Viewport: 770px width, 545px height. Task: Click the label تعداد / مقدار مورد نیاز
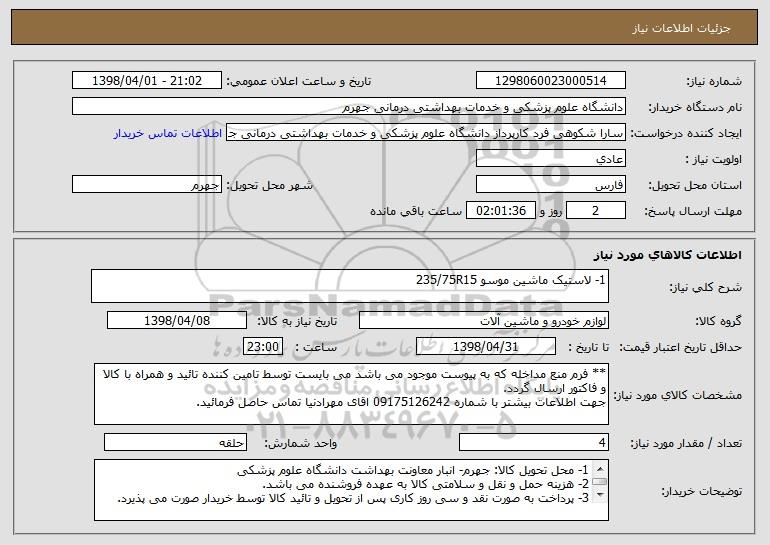[686, 443]
